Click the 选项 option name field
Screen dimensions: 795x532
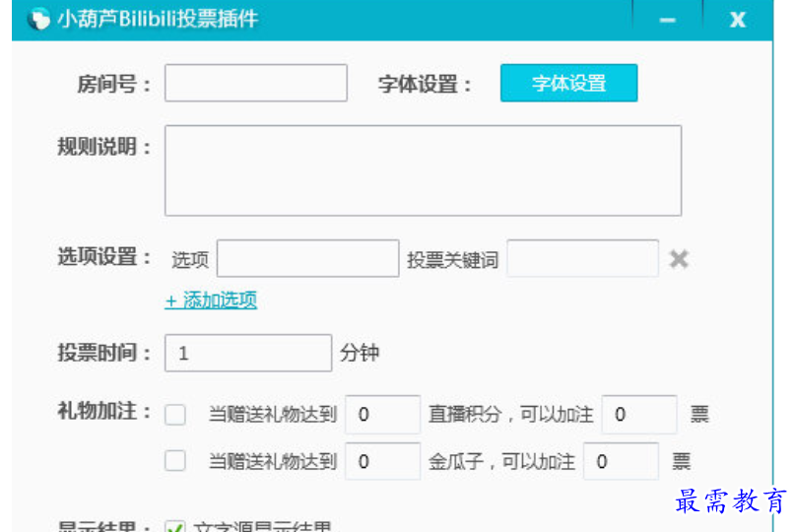(x=307, y=259)
